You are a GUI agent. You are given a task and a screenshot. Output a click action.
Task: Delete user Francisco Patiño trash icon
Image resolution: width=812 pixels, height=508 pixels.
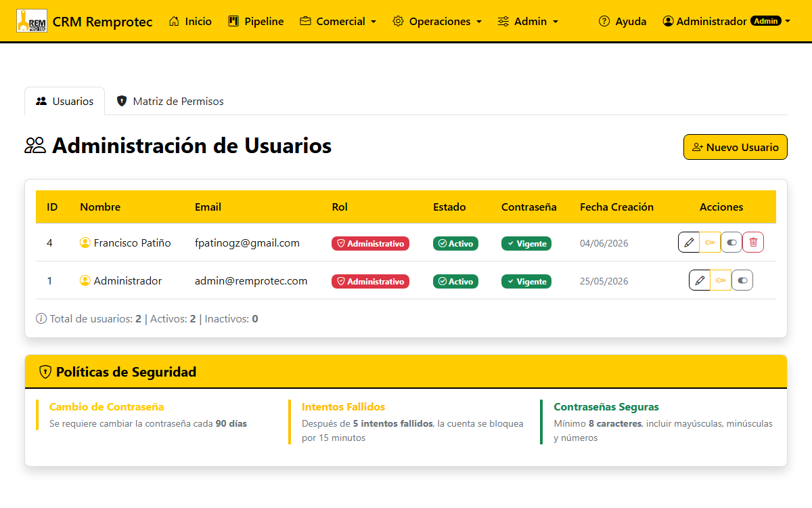point(753,242)
